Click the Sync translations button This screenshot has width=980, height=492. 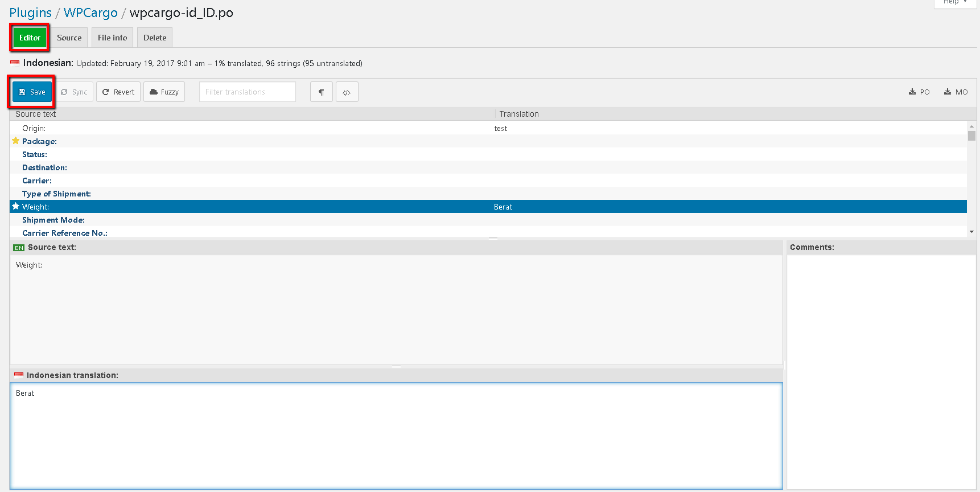(x=74, y=92)
